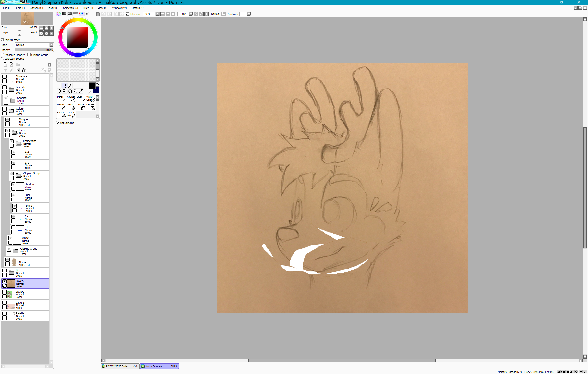Open the zoom percentage dropdown in toolbar
Viewport: 588px width, 374px height.
(x=158, y=14)
